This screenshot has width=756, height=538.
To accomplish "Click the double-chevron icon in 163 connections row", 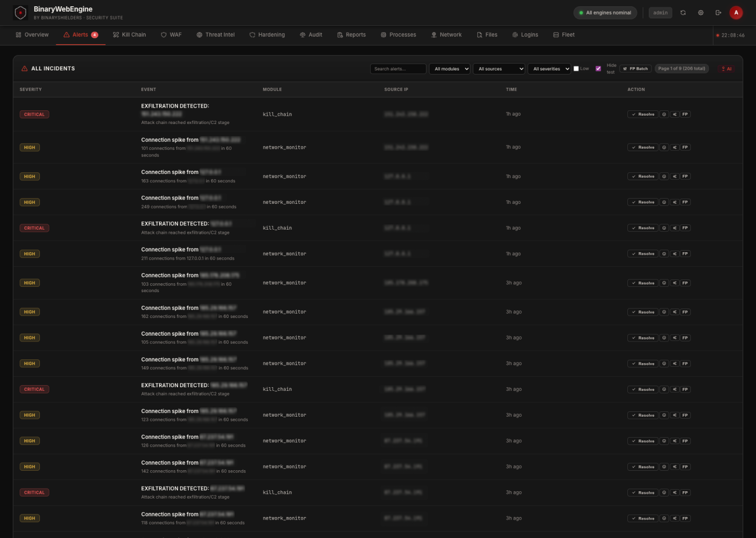I will click(x=675, y=177).
